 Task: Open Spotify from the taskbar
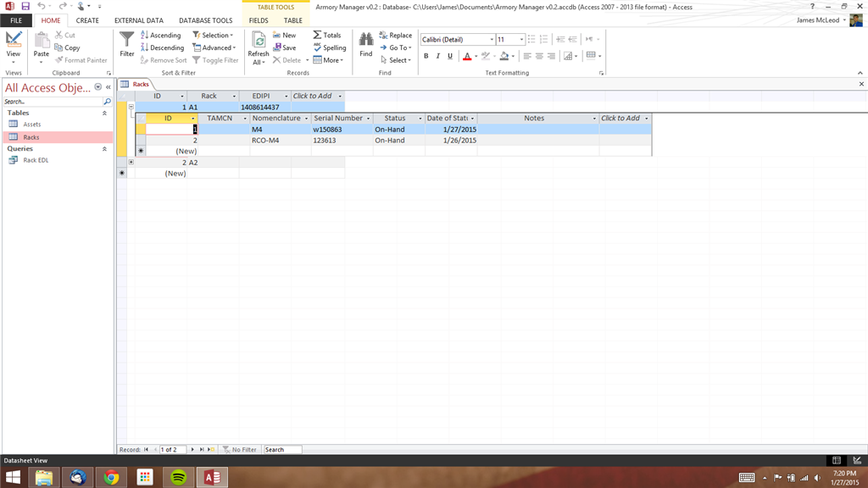(x=178, y=477)
